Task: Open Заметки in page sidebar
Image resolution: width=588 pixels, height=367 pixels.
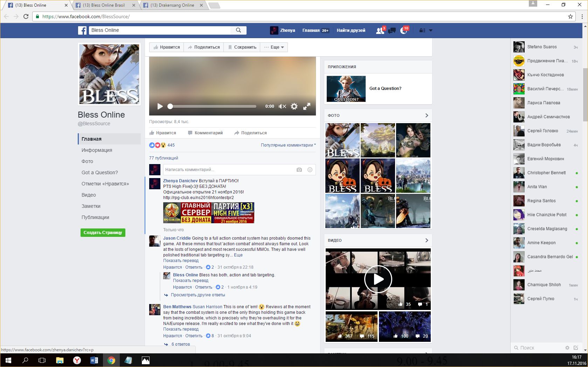Action: click(91, 206)
